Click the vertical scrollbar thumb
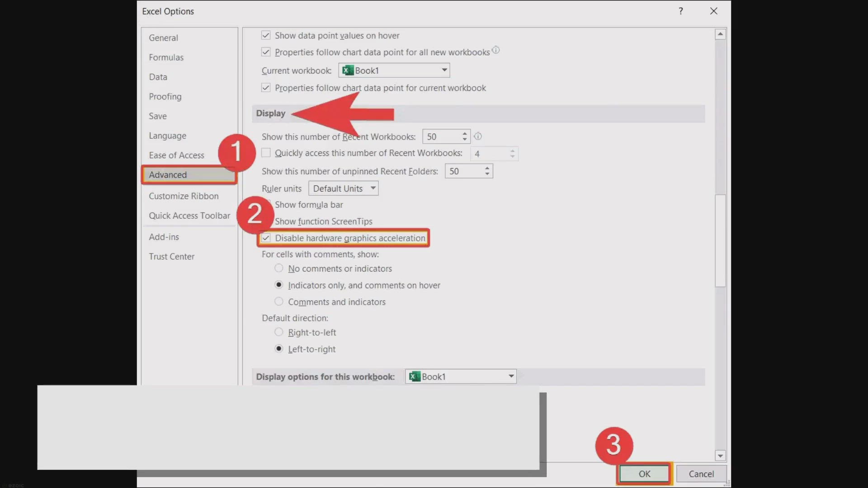The image size is (868, 488). click(x=720, y=240)
